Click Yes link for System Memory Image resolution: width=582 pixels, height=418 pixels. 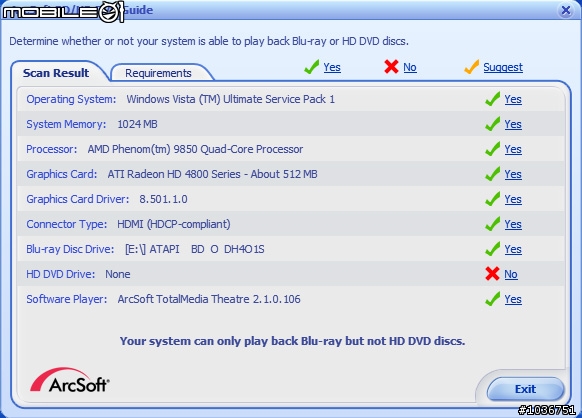tap(513, 124)
